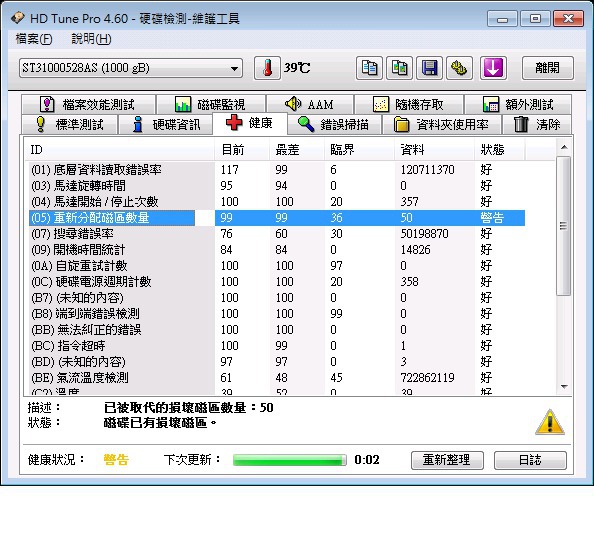Click data value 722862119
The height and width of the screenshot is (533, 594).
click(427, 378)
